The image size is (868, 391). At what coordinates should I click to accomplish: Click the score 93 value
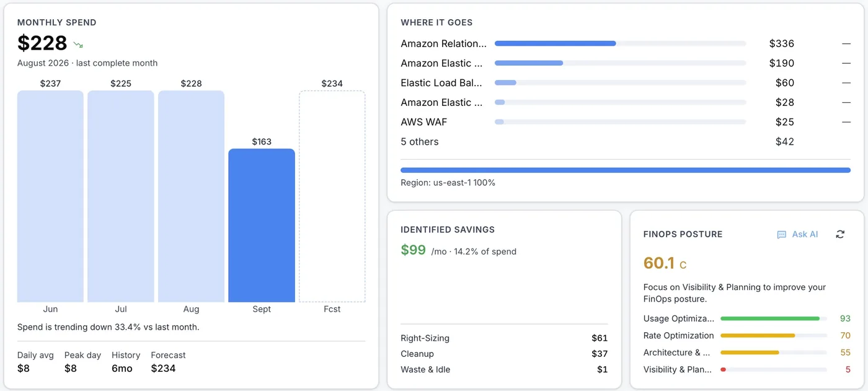click(845, 319)
